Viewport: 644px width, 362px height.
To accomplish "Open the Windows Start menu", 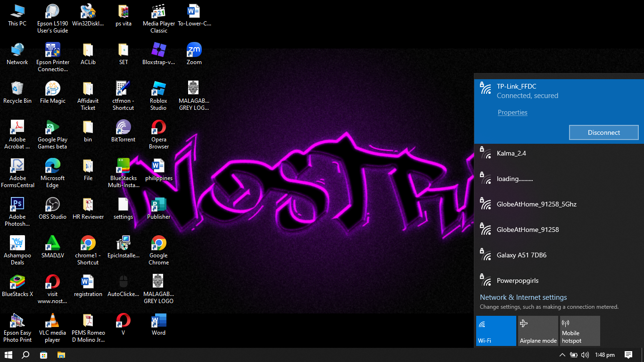I will click(x=8, y=355).
